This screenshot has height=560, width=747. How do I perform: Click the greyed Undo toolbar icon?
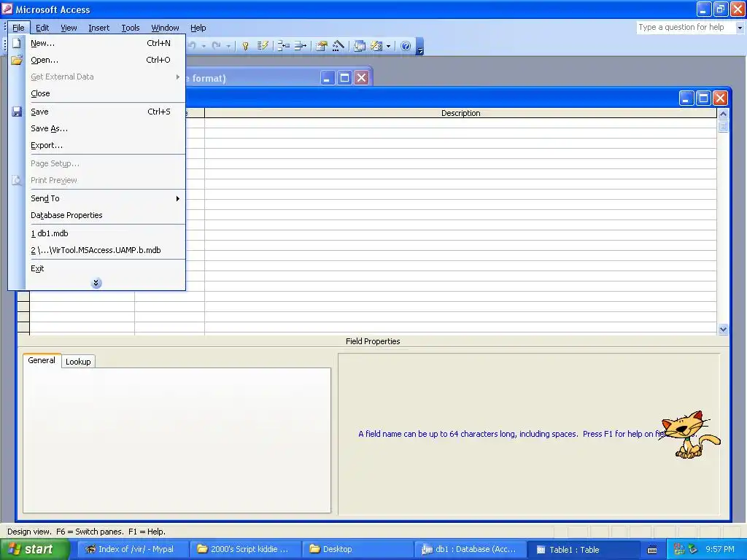click(192, 46)
